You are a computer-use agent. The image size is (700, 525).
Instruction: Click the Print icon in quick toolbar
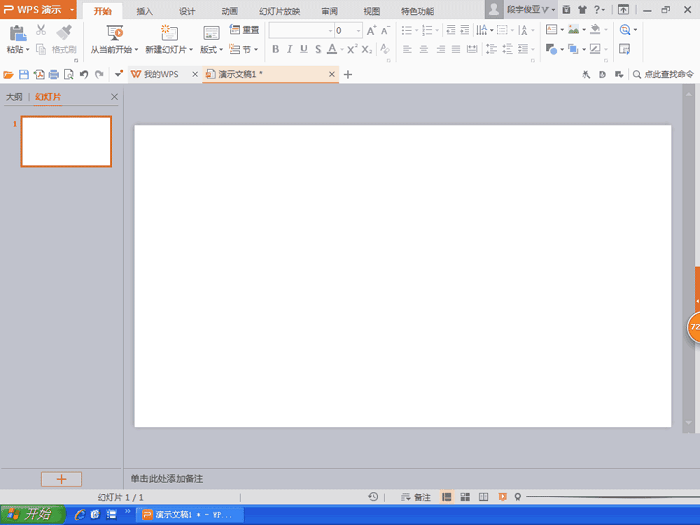click(x=54, y=74)
